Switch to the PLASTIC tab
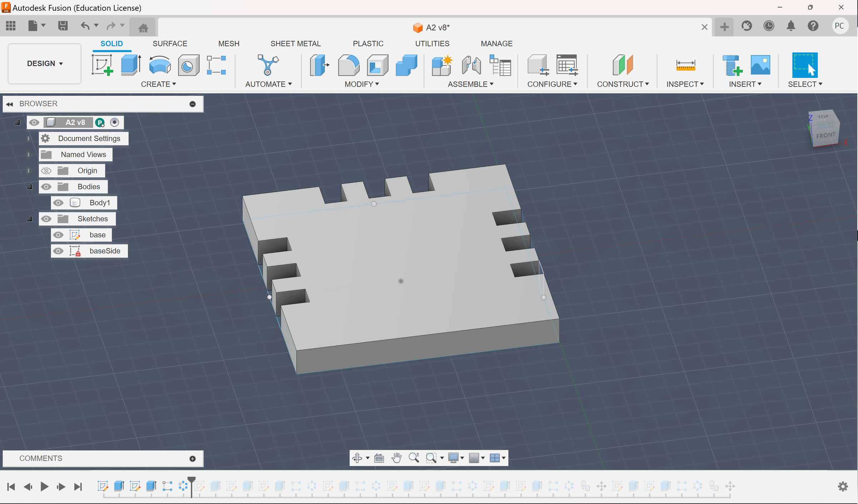Screen dimensions: 858x504 pos(368,44)
